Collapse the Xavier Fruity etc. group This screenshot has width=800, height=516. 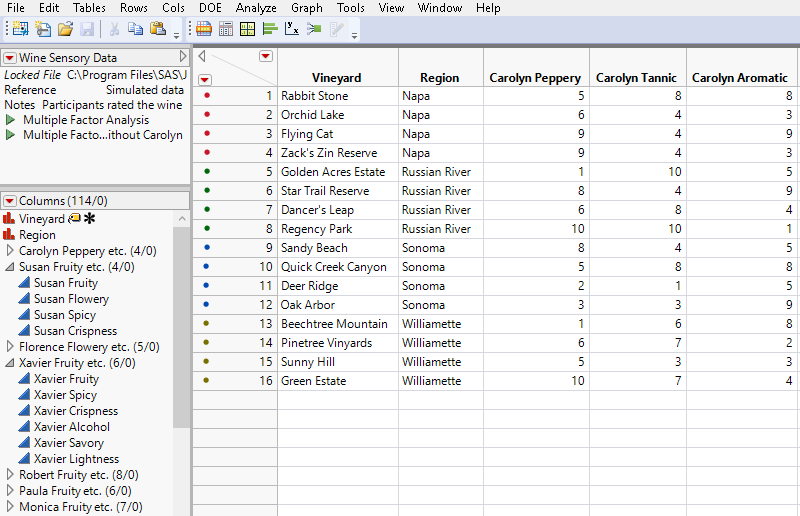[x=10, y=362]
